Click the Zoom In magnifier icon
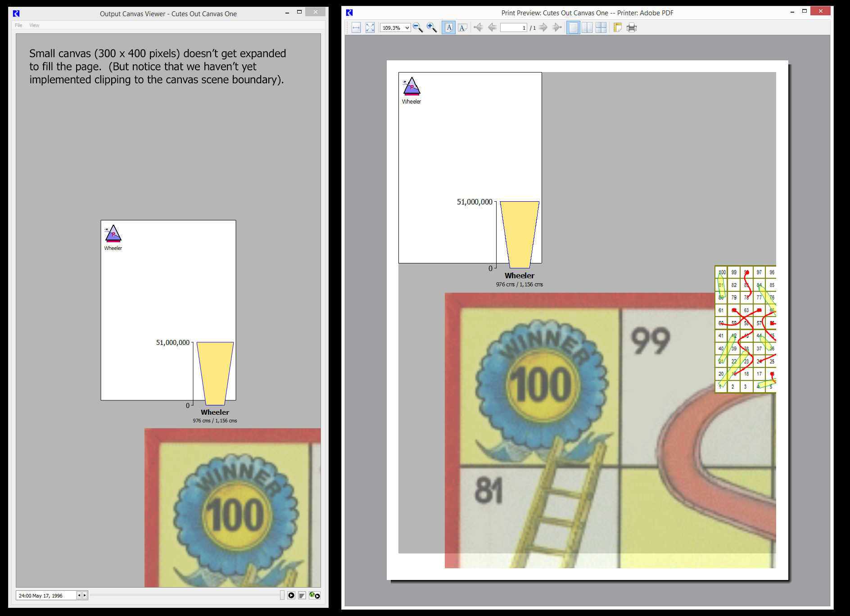 coord(432,28)
